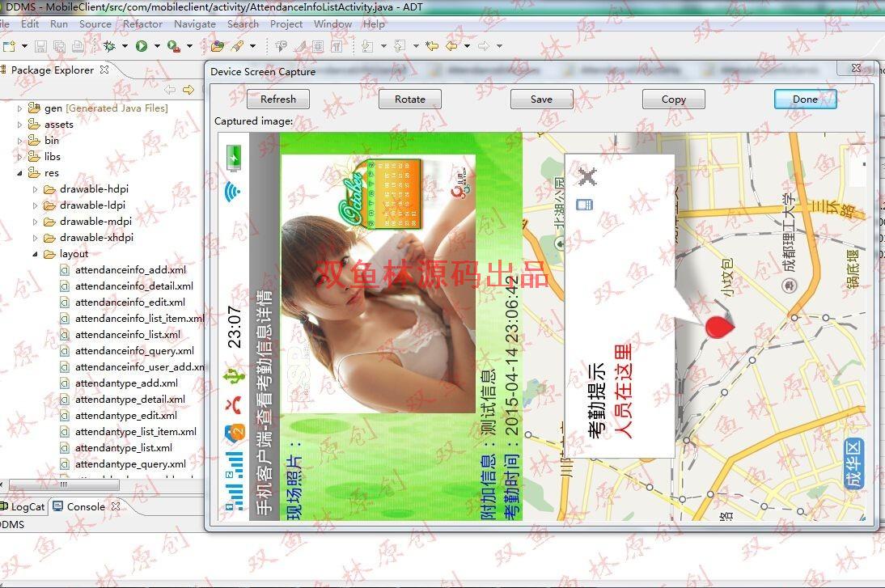Screen dimensions: 885x588
Task: Open the Navigate menu
Action: [195, 23]
